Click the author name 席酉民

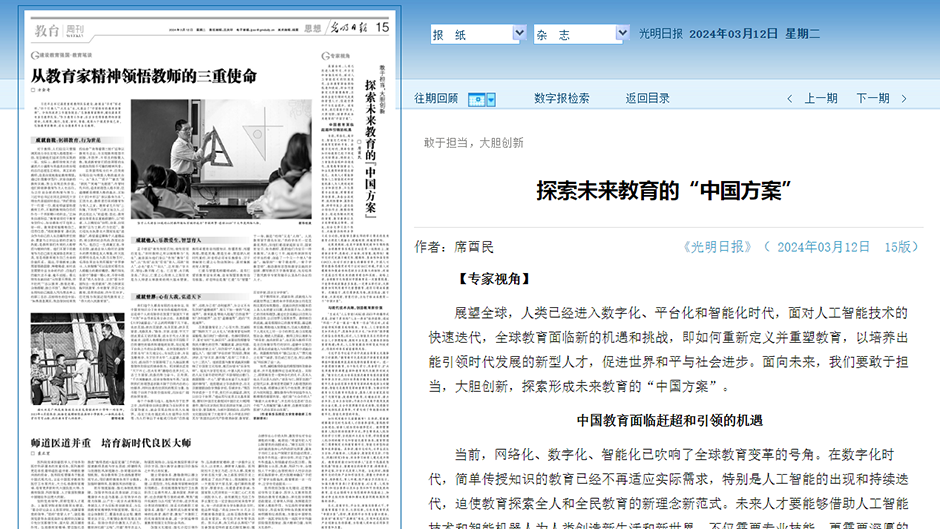click(x=474, y=247)
